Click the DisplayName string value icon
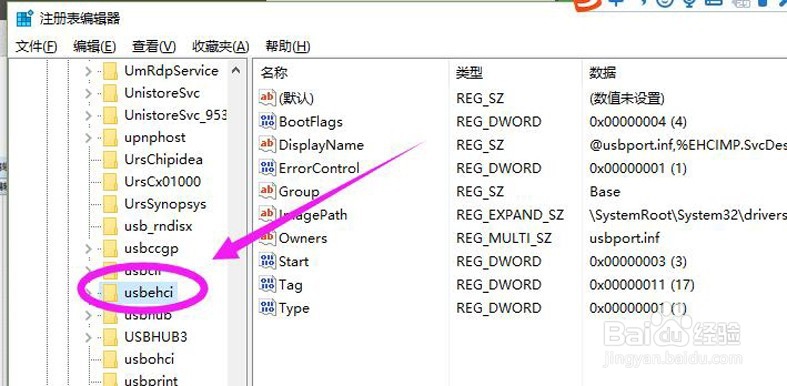 (267, 144)
